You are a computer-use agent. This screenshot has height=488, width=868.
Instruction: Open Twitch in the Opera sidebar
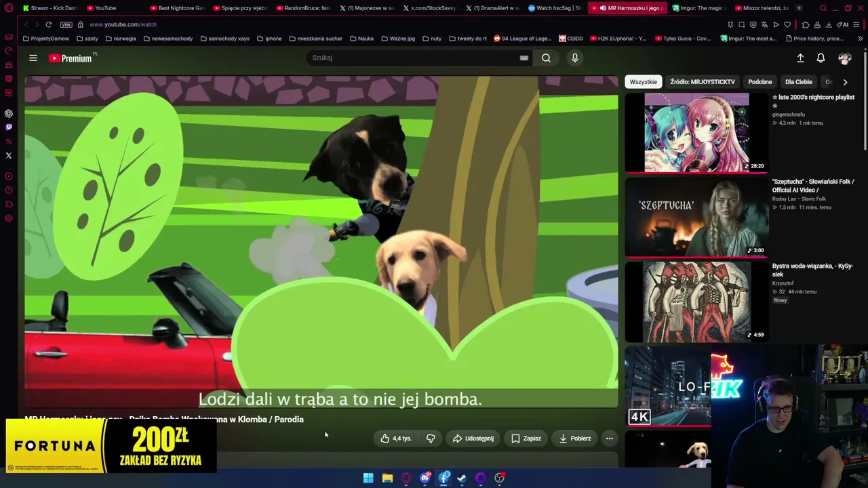[x=9, y=127]
